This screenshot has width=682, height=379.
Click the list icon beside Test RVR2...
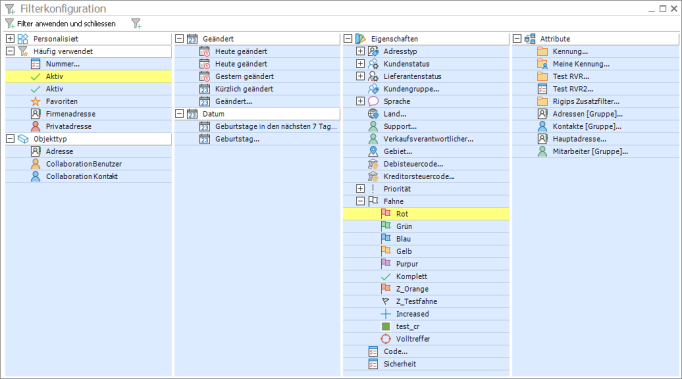click(x=542, y=89)
